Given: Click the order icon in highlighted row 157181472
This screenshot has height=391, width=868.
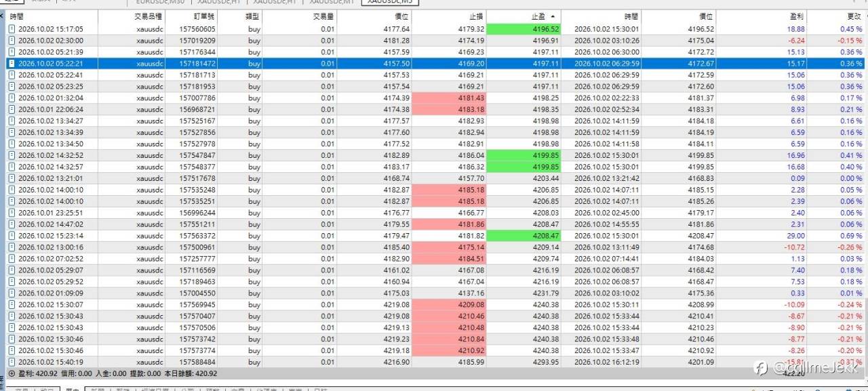Looking at the screenshot, I should [12, 64].
